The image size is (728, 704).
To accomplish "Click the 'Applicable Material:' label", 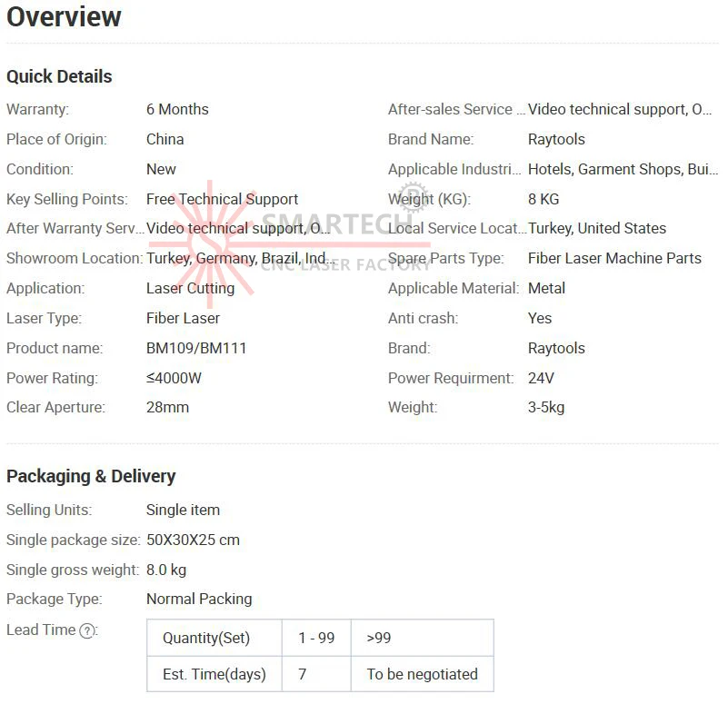I will [x=454, y=289].
